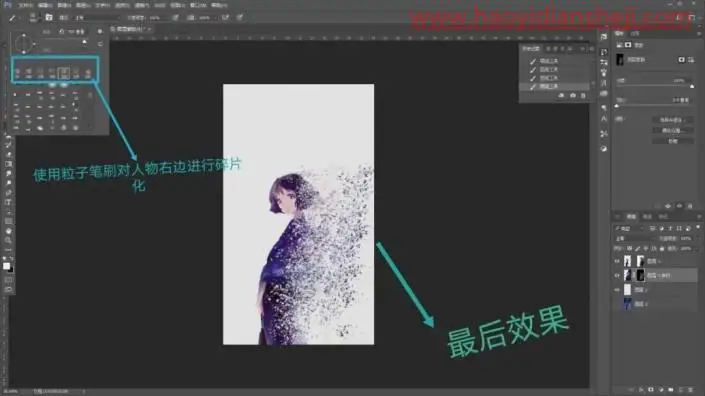Viewport: 705px width, 396px height.
Task: Select the Zoom tool in toolbar
Action: point(8,240)
